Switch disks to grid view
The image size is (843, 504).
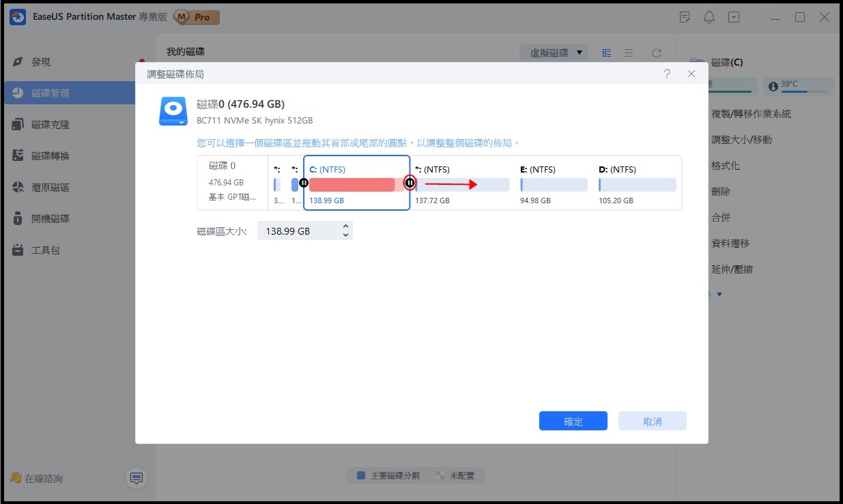[x=606, y=52]
